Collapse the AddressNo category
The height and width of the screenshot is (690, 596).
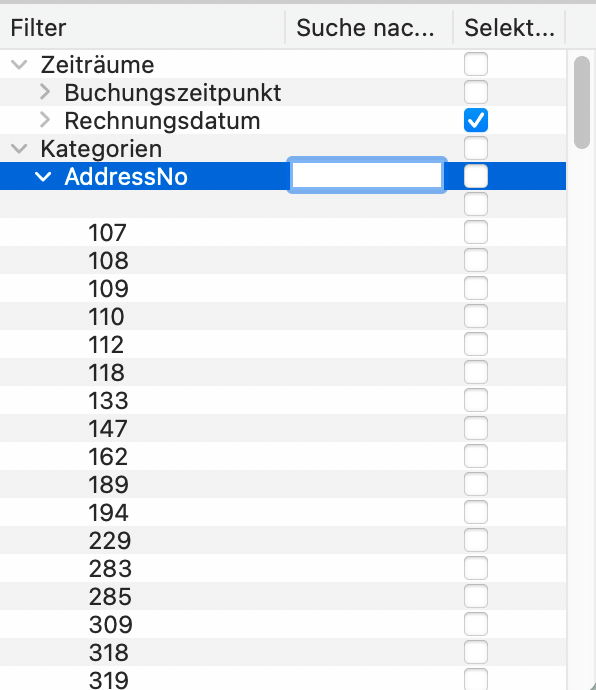click(x=43, y=176)
